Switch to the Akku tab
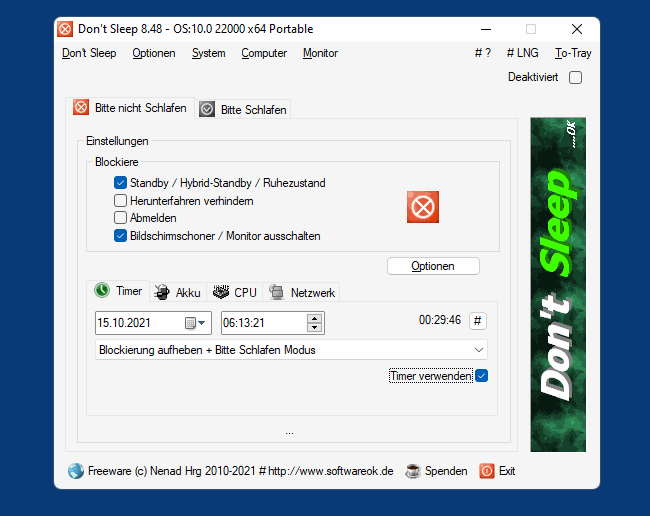This screenshot has height=516, width=650. click(x=178, y=292)
